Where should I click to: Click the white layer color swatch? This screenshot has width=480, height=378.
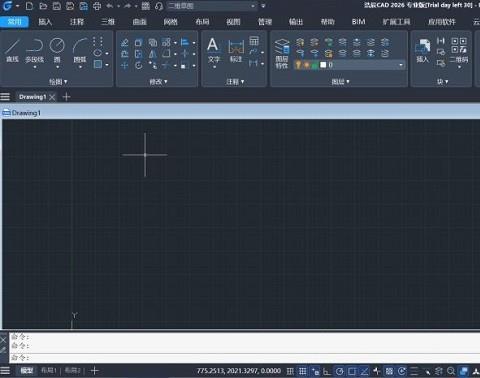(x=323, y=65)
